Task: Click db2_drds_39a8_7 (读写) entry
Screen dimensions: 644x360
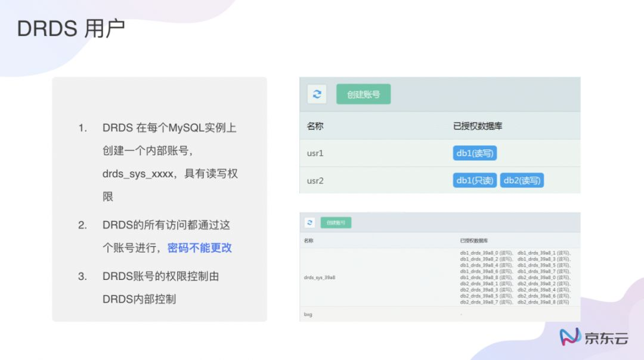Action: pos(487,302)
